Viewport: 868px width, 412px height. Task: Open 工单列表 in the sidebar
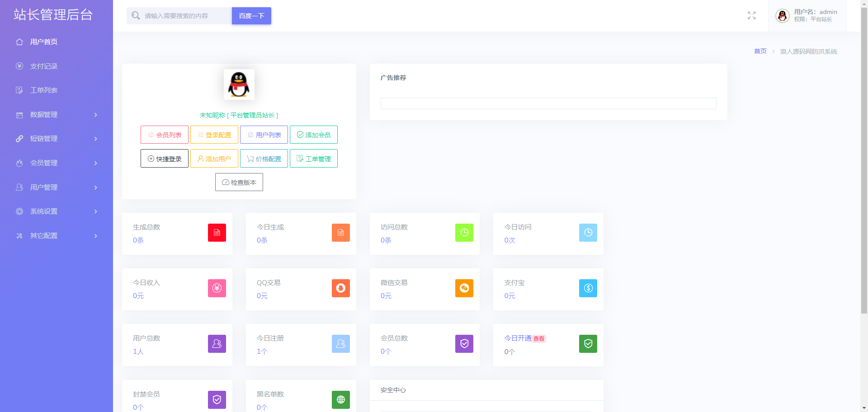click(57, 90)
